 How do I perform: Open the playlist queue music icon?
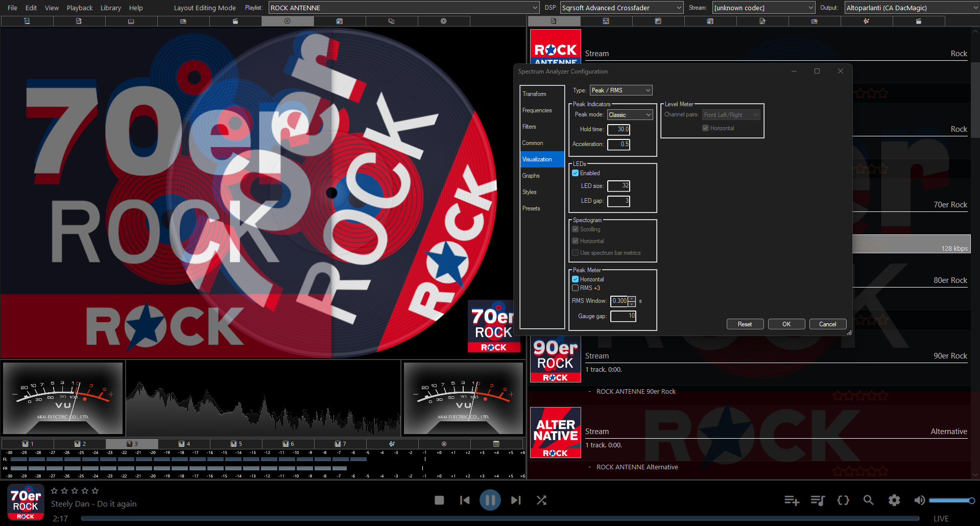pyautogui.click(x=818, y=500)
